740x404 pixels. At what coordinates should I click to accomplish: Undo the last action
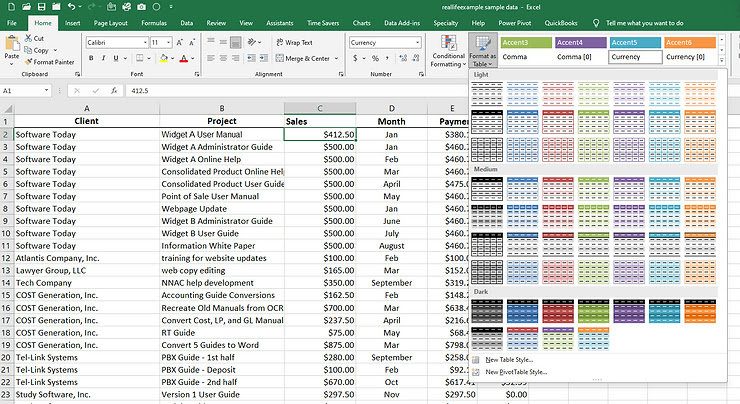(x=71, y=7)
